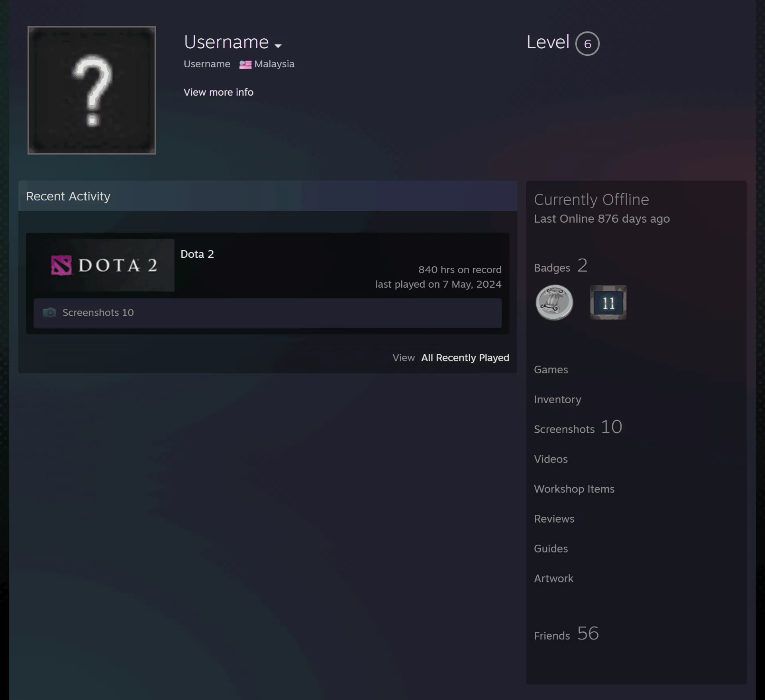Open View more info link
Image resolution: width=765 pixels, height=700 pixels.
pos(218,92)
